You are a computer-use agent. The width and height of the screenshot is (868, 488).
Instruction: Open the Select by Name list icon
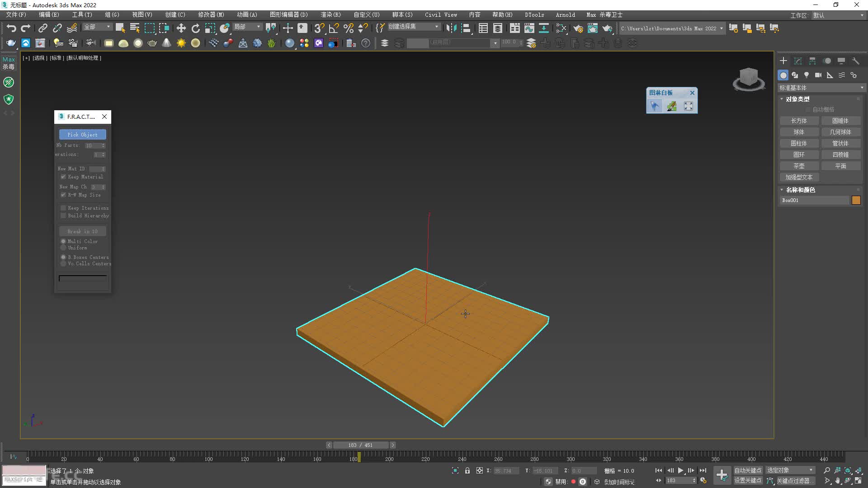click(x=135, y=28)
